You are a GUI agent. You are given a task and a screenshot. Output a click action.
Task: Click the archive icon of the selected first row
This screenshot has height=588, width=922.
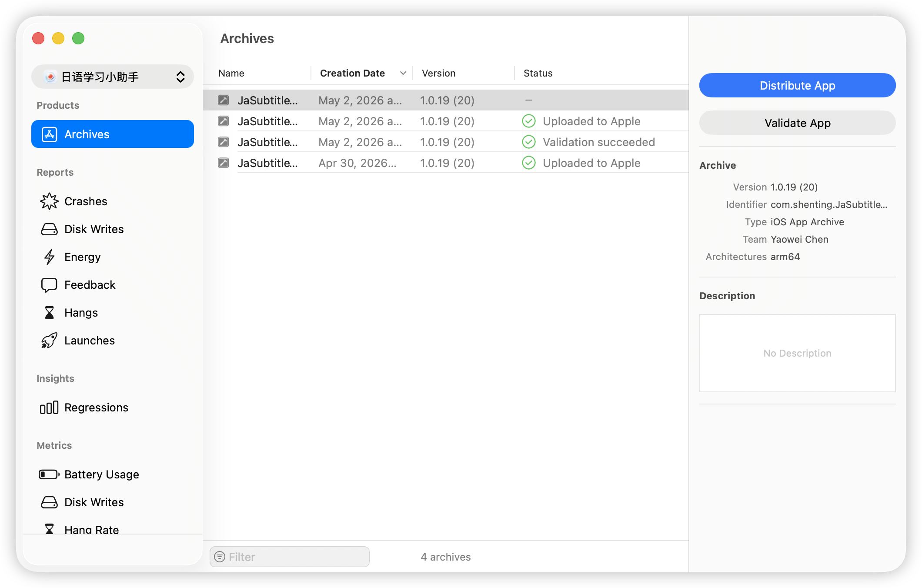pyautogui.click(x=224, y=100)
